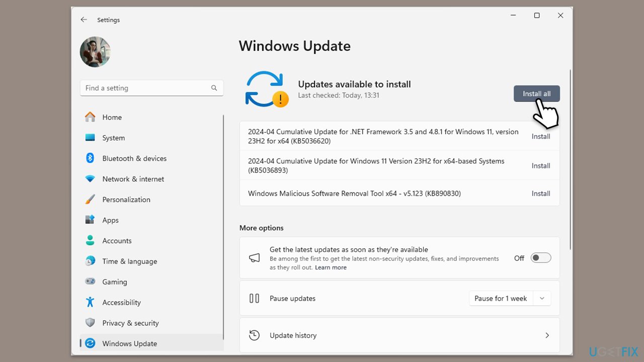Screen dimensions: 644x362
Task: Click the main page vertical scrollbar
Action: click(x=570, y=159)
